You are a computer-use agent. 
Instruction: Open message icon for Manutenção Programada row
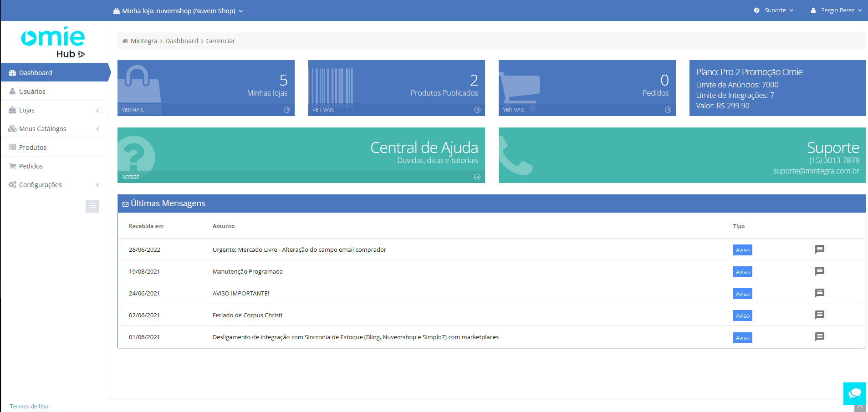pyautogui.click(x=819, y=271)
